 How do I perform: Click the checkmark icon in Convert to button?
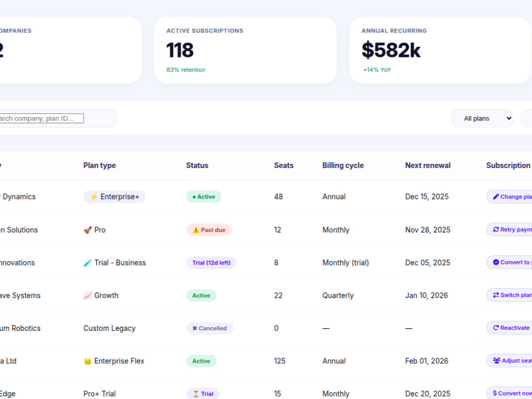[x=496, y=262]
